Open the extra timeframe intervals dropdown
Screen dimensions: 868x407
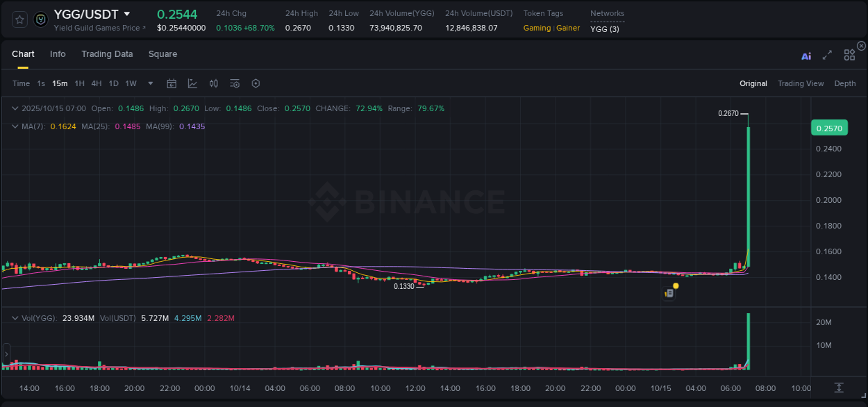coord(150,83)
